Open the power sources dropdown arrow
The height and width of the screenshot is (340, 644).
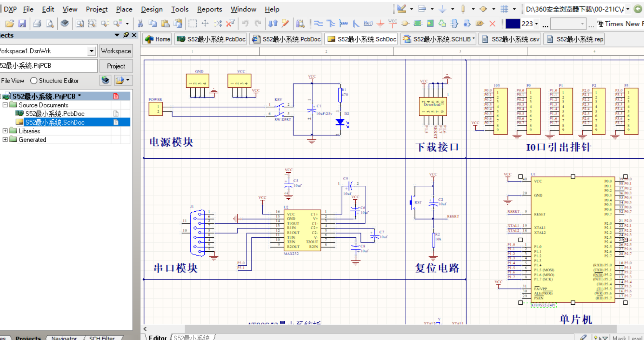(453, 9)
